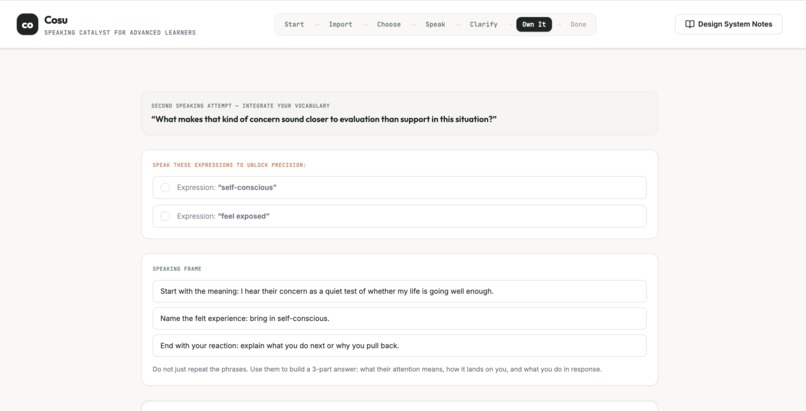Go to the Import step

coord(340,24)
